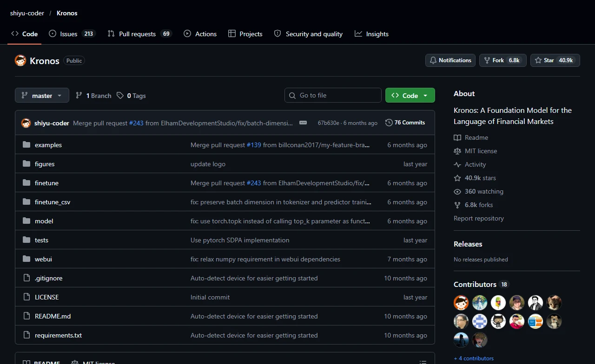Show the + 4 contributors link
The height and width of the screenshot is (364, 595).
tap(474, 358)
